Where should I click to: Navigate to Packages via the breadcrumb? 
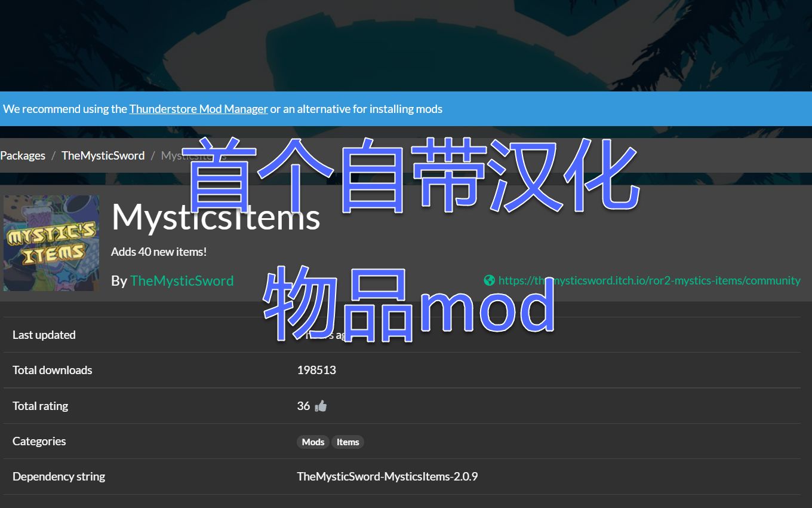point(22,155)
